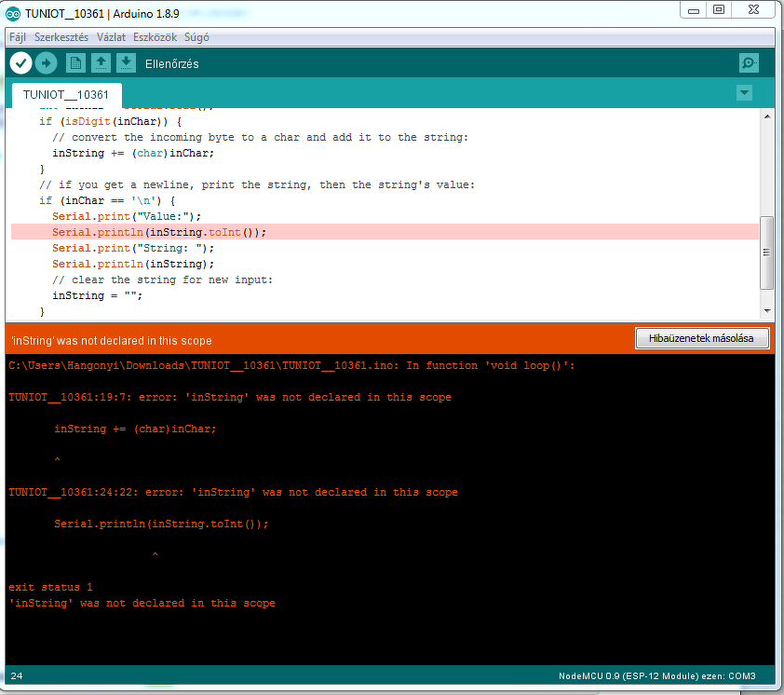Click the last console line 'inString' was not declared
The image size is (784, 695).
pos(142,604)
